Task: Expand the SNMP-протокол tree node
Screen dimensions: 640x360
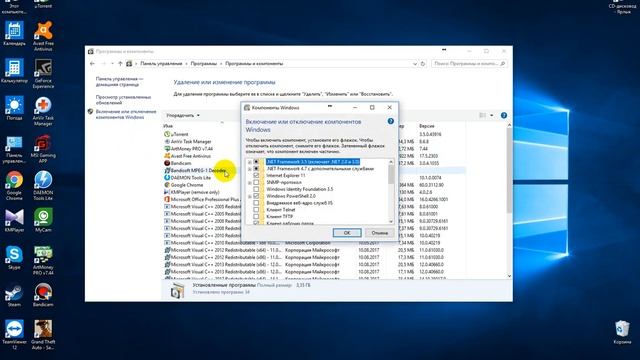Action: [x=250, y=183]
